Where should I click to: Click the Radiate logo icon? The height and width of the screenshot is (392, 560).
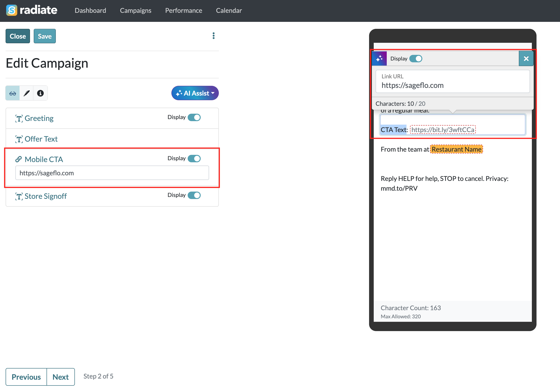pyautogui.click(x=11, y=10)
